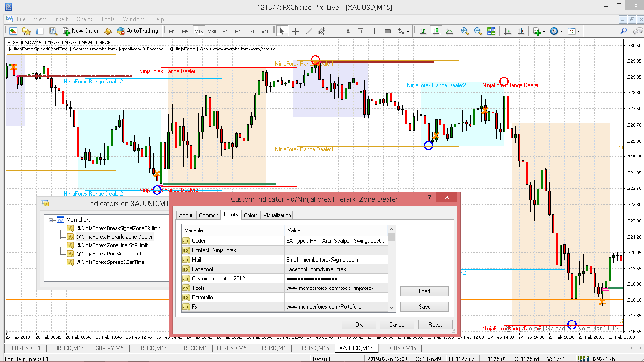This screenshot has width=644, height=362.
Task: Select the text label tool
Action: pyautogui.click(x=362, y=31)
